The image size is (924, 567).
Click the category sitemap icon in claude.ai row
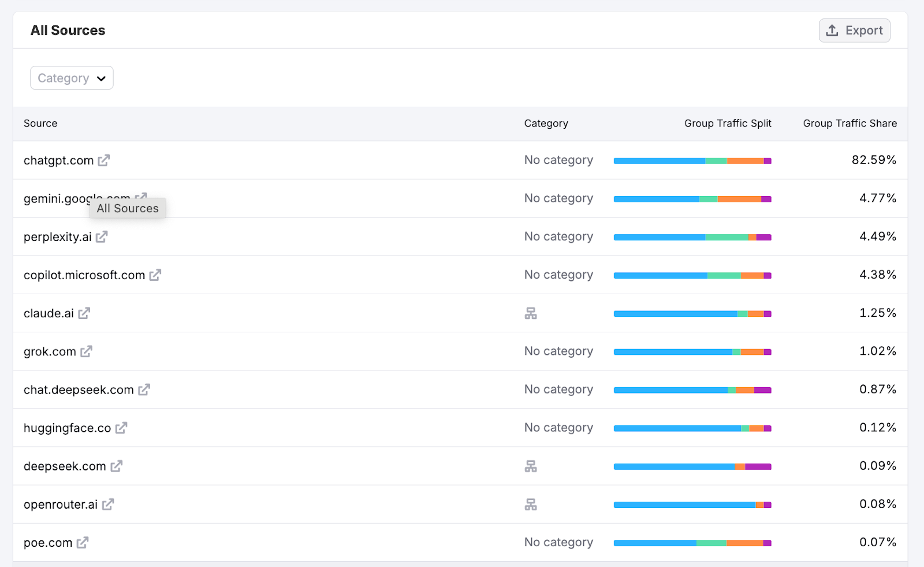531,313
